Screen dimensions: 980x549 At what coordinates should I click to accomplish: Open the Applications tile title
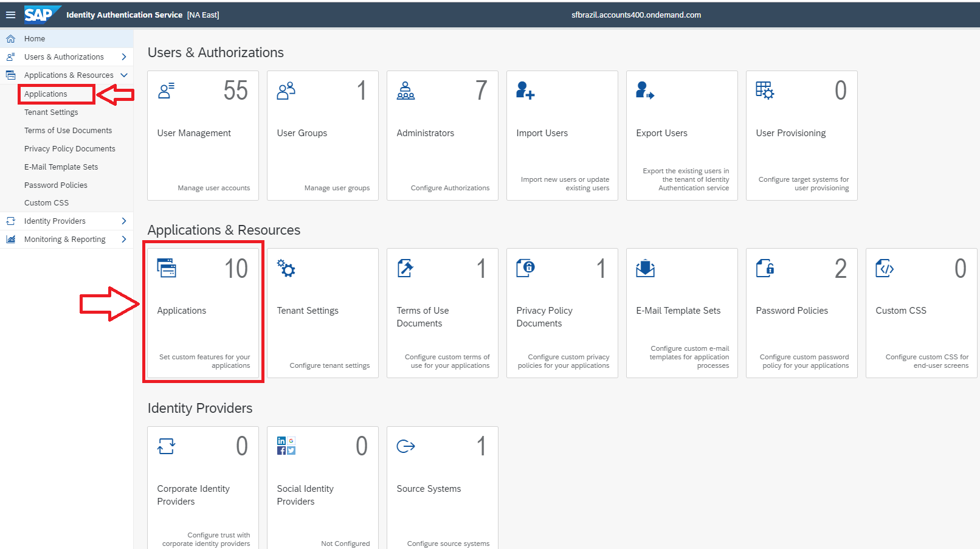(x=182, y=311)
